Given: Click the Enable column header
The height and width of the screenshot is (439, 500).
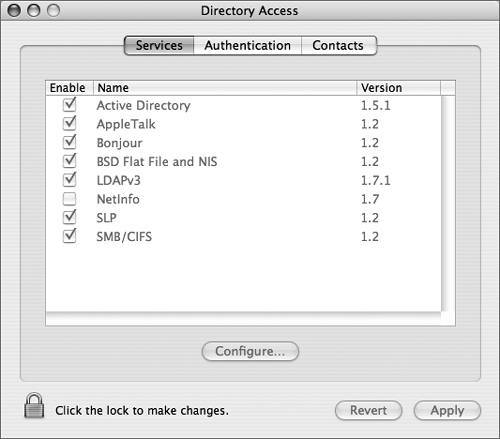Looking at the screenshot, I should (69, 88).
